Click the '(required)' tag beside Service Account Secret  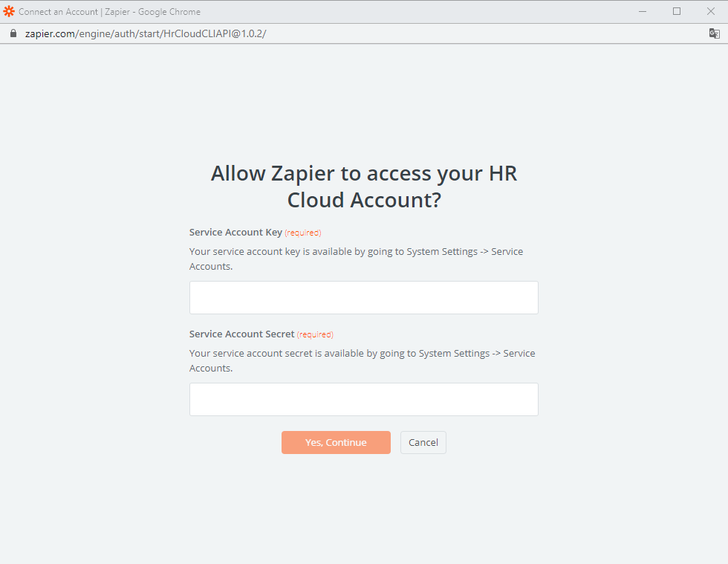[x=315, y=334]
